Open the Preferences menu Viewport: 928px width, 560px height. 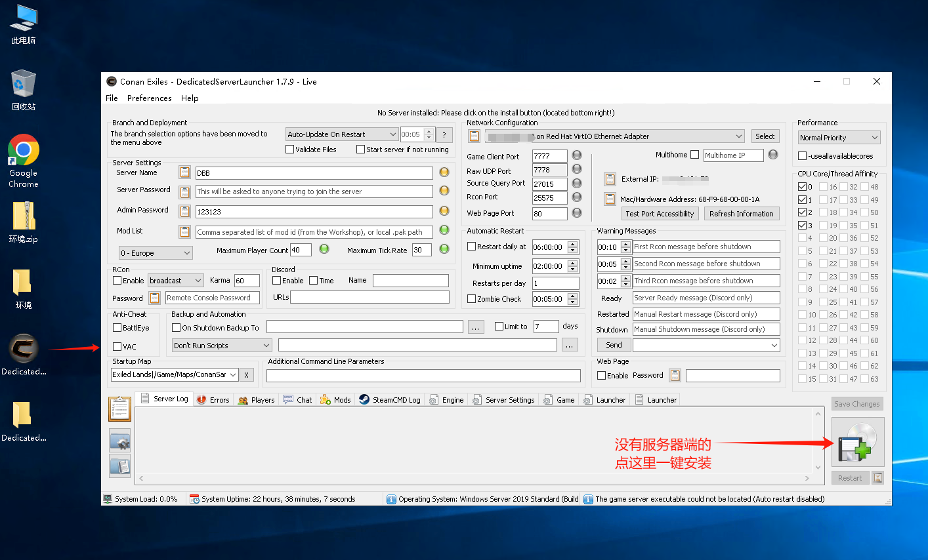click(x=149, y=98)
